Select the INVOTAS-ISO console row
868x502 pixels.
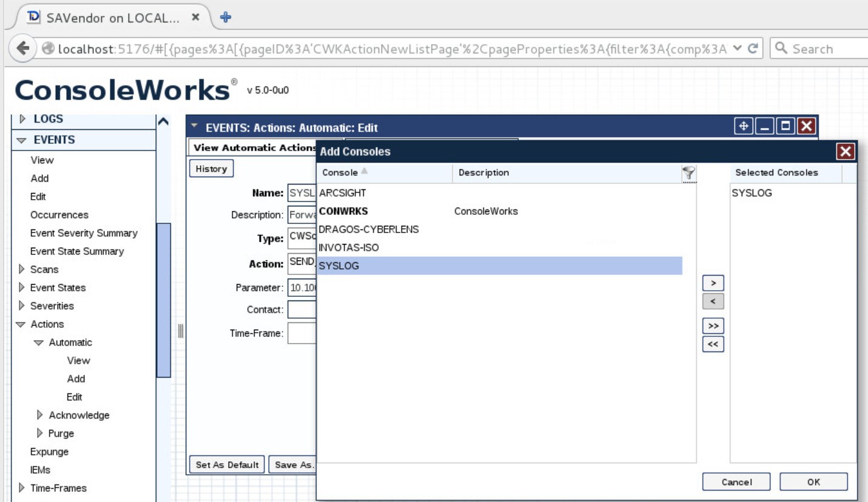pos(500,248)
